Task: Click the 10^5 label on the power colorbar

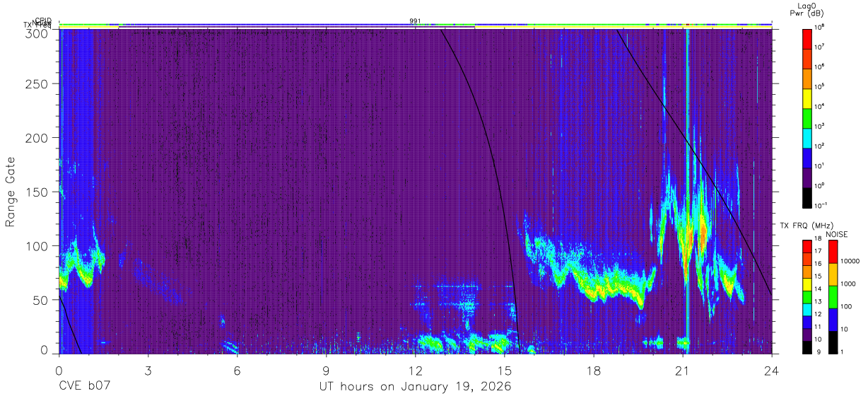Action: 821,87
